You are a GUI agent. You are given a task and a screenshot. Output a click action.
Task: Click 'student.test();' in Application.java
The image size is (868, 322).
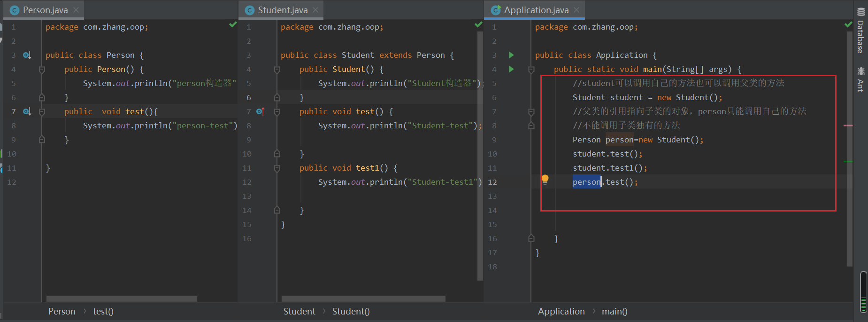pyautogui.click(x=607, y=154)
